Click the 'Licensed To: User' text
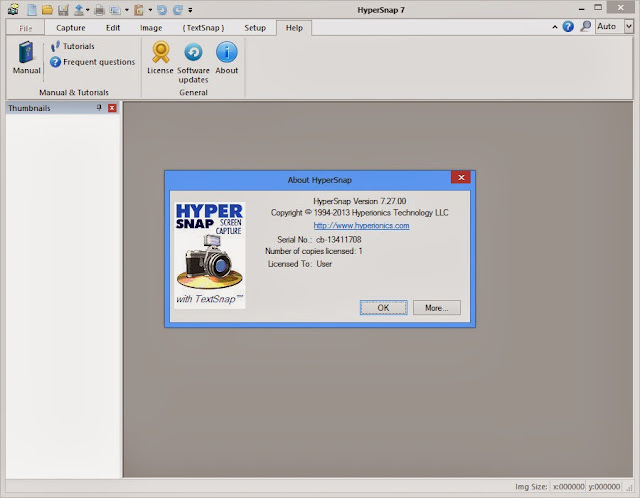Screen dimensions: 640x498 pyautogui.click(x=300, y=264)
